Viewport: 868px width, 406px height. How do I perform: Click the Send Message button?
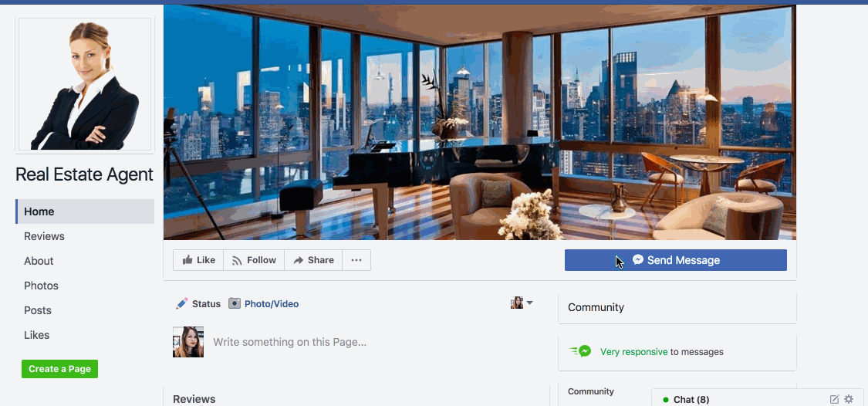click(675, 260)
